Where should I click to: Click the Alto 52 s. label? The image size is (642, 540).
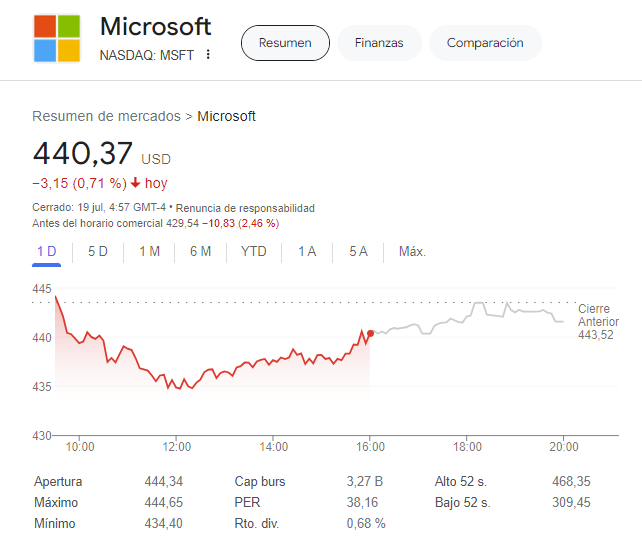461,481
